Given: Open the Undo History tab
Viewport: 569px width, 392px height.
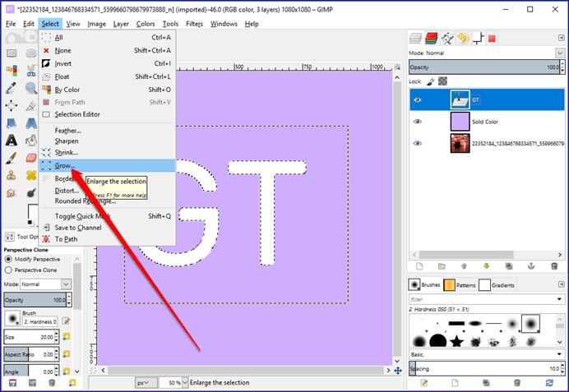Looking at the screenshot, I should 464,38.
